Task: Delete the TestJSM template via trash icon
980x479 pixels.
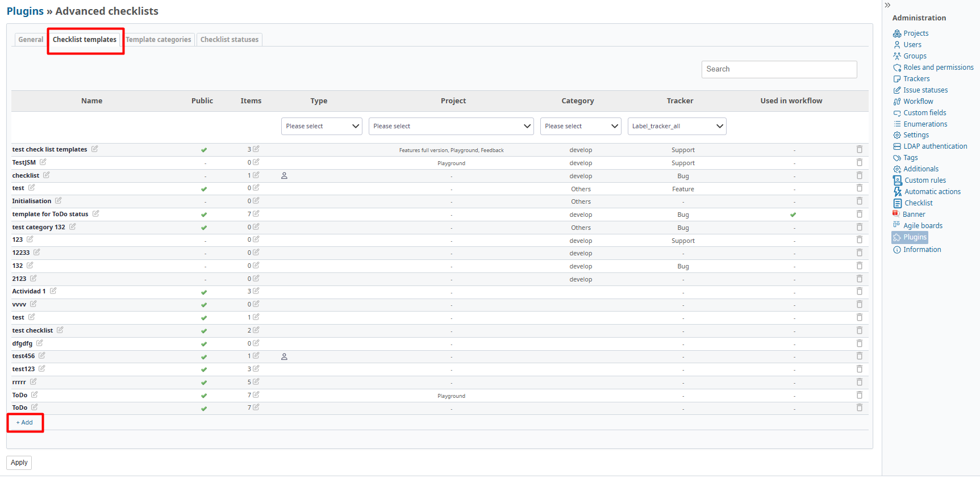Action: (x=859, y=162)
